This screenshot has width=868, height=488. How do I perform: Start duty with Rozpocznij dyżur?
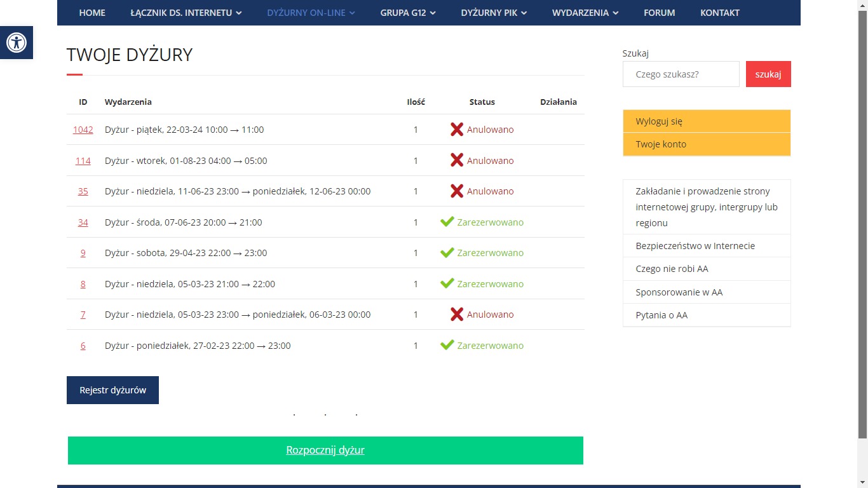pos(325,451)
